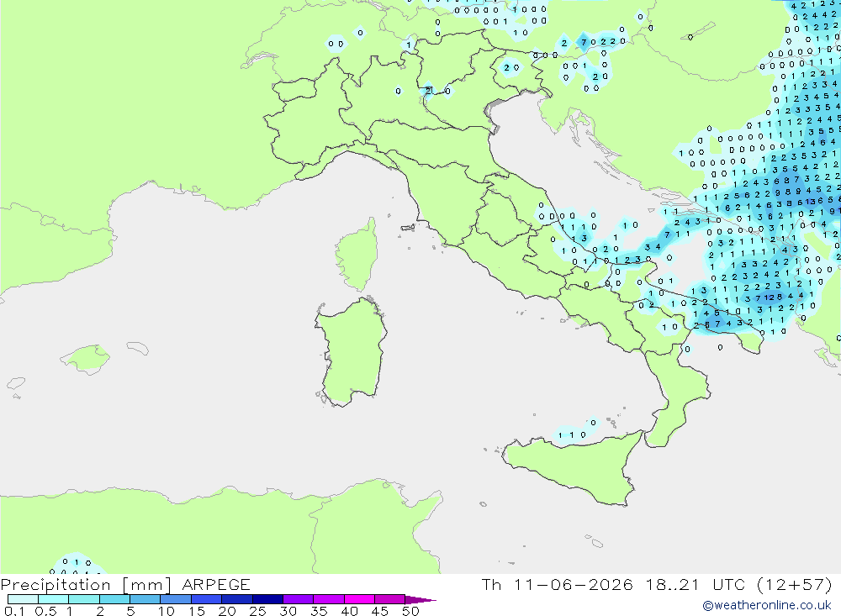Click the "ARPEGE" model name label
Viewport: 841px width, 616px height.
coord(216,585)
